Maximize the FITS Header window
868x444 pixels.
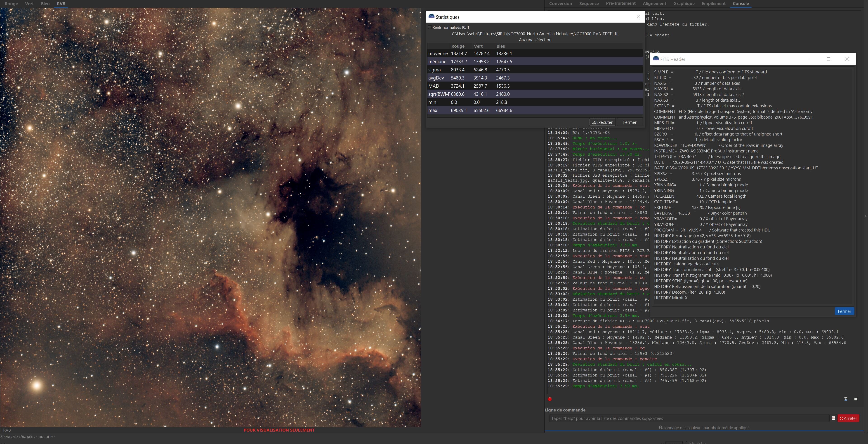pyautogui.click(x=828, y=59)
